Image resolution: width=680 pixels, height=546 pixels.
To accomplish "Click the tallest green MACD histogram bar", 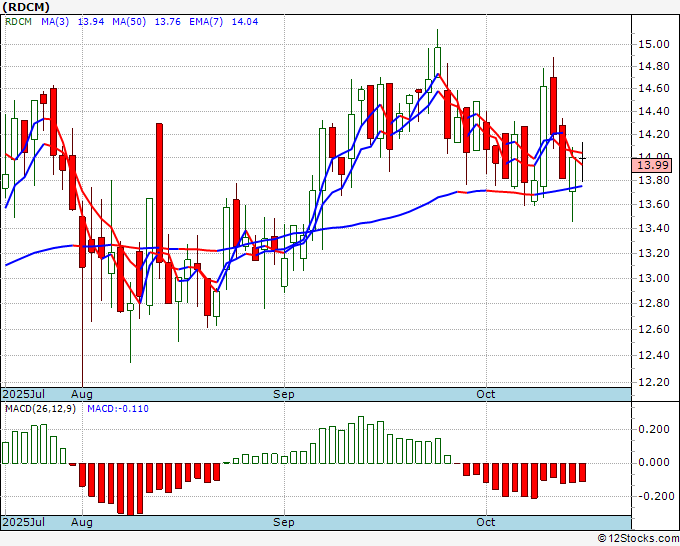I will (x=361, y=440).
